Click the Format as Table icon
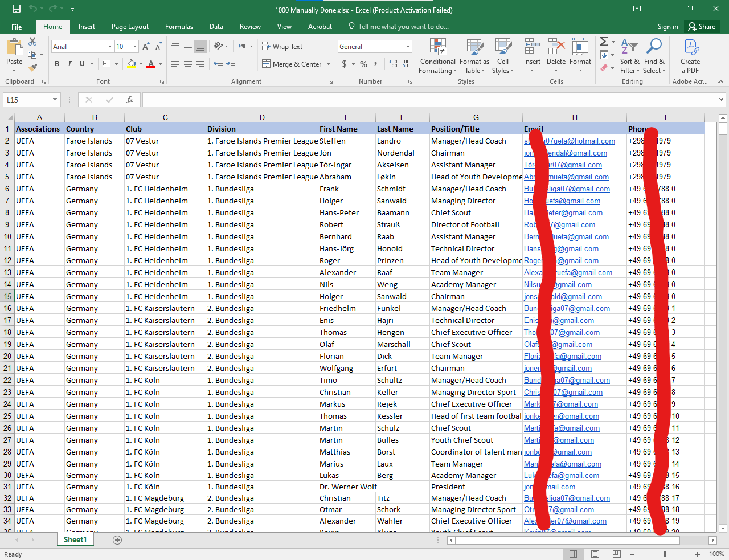The width and height of the screenshot is (729, 560). [474, 56]
